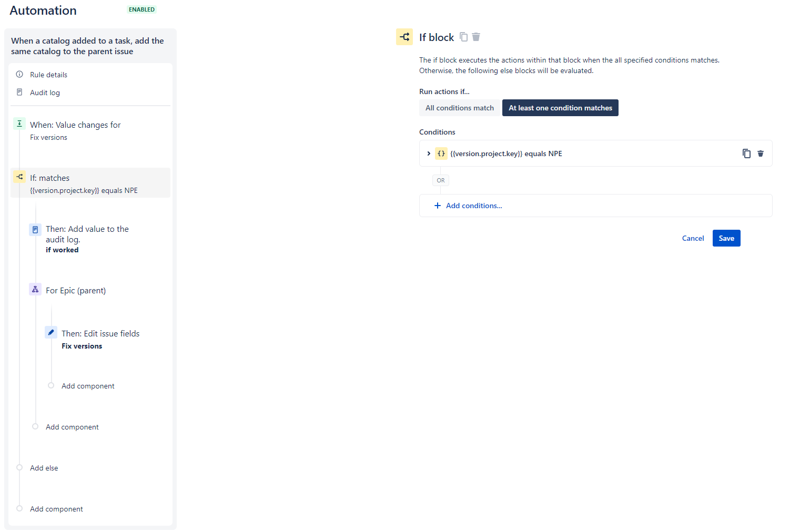Click the If block icon beside the header

pyautogui.click(x=404, y=37)
